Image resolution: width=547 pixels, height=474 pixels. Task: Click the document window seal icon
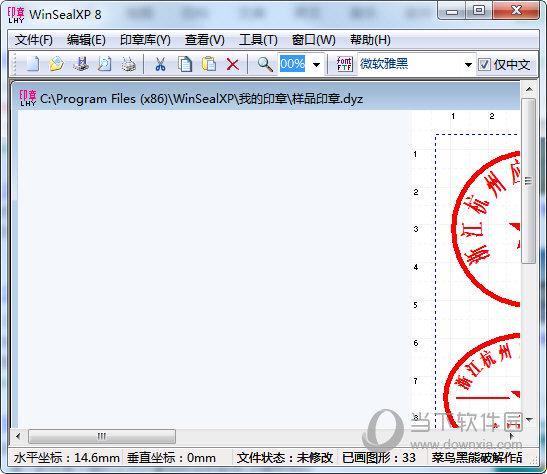28,98
